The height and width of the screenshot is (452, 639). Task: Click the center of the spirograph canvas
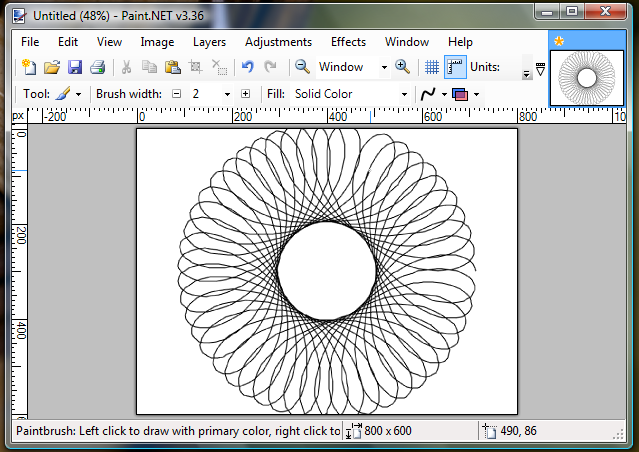(x=327, y=271)
